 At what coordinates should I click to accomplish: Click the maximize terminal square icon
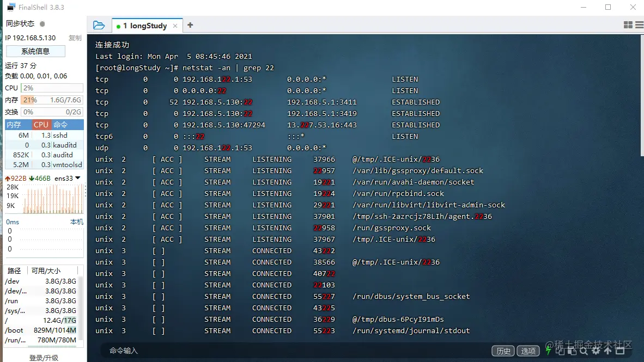point(620,351)
